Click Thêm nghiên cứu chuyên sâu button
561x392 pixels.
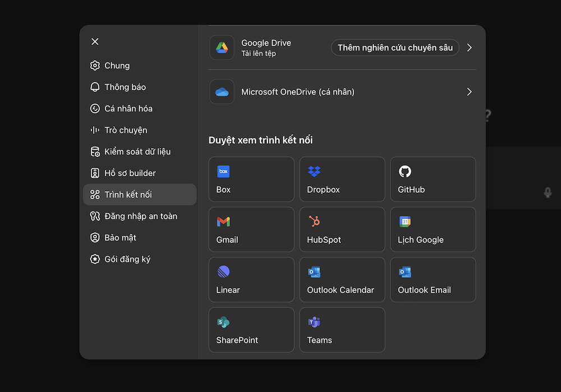click(x=395, y=48)
